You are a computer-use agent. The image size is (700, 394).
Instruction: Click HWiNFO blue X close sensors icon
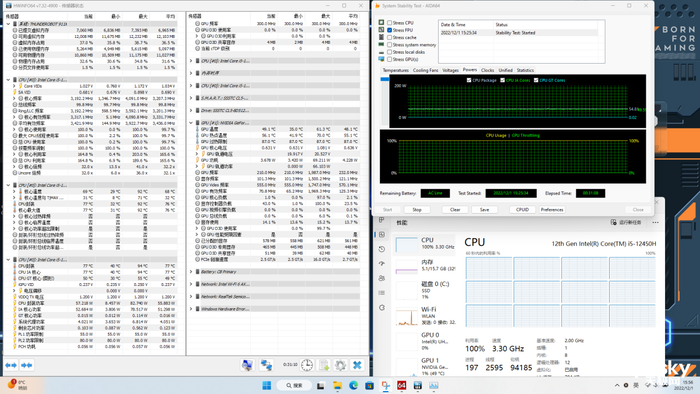[x=357, y=365]
